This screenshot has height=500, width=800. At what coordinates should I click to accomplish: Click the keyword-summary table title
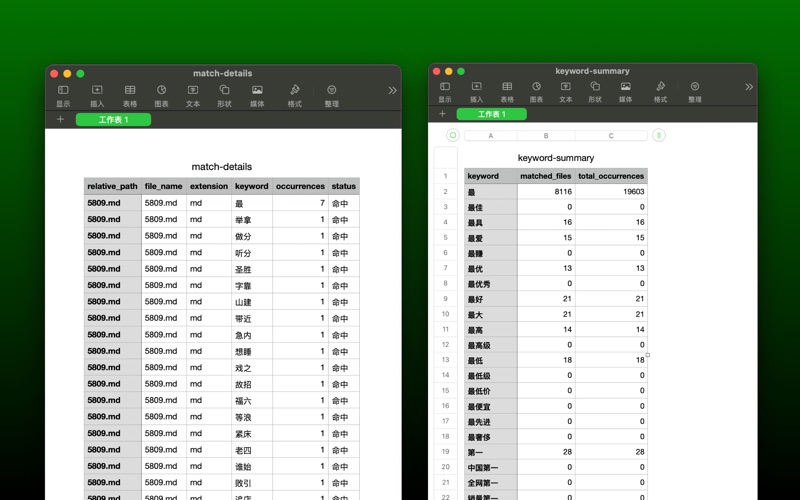click(556, 158)
